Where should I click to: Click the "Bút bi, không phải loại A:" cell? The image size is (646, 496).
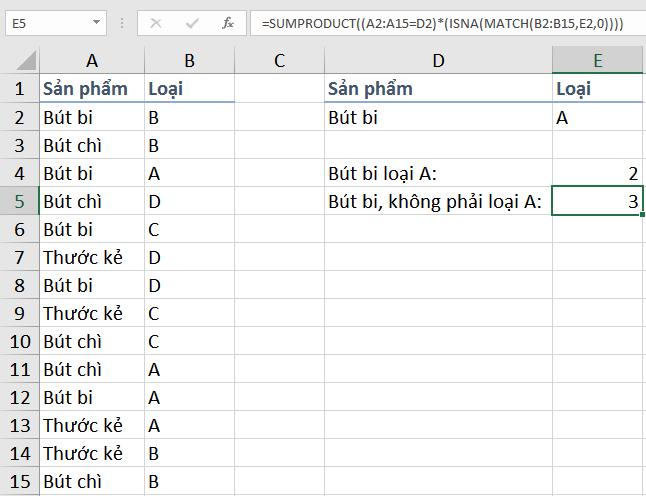[437, 202]
